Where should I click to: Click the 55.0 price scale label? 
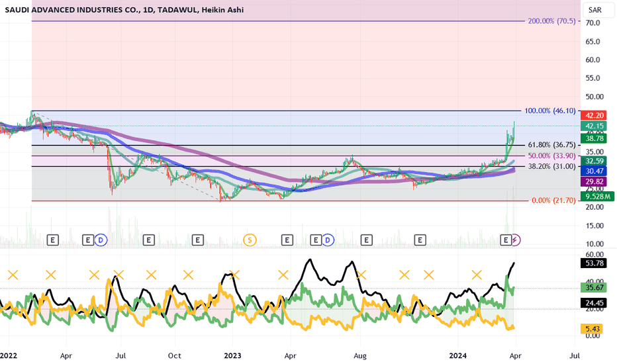pyautogui.click(x=593, y=78)
